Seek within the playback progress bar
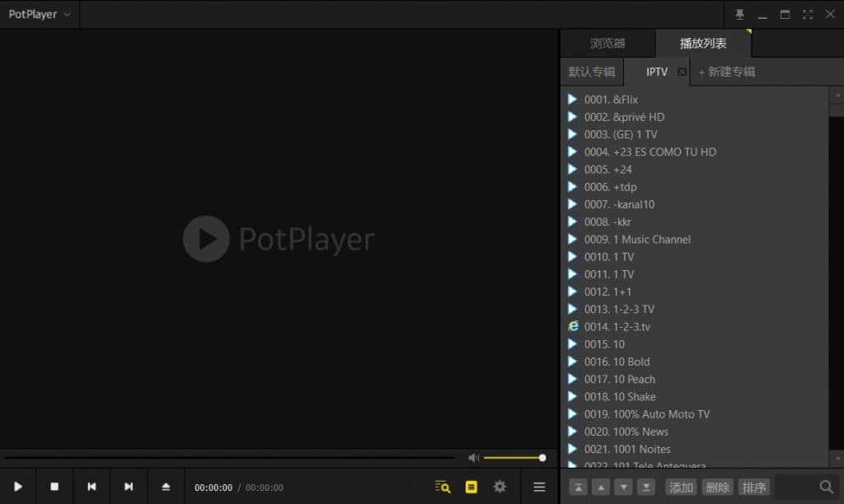The height and width of the screenshot is (504, 844). [x=229, y=458]
